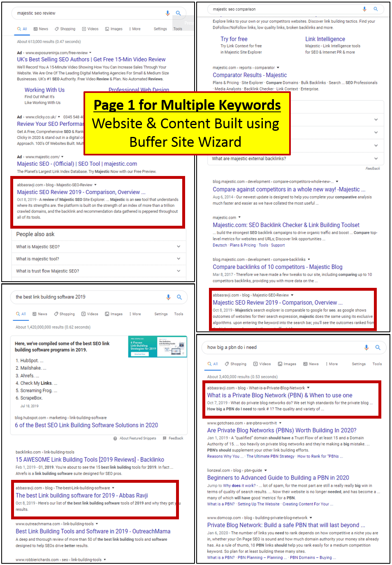Click the magnifier icon in 'majestic seo review' search

coord(179,13)
